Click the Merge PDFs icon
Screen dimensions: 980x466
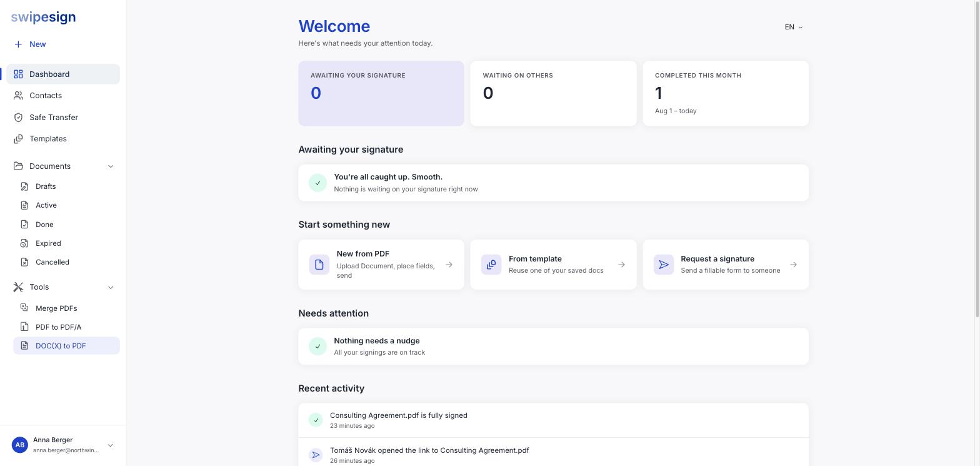(24, 308)
